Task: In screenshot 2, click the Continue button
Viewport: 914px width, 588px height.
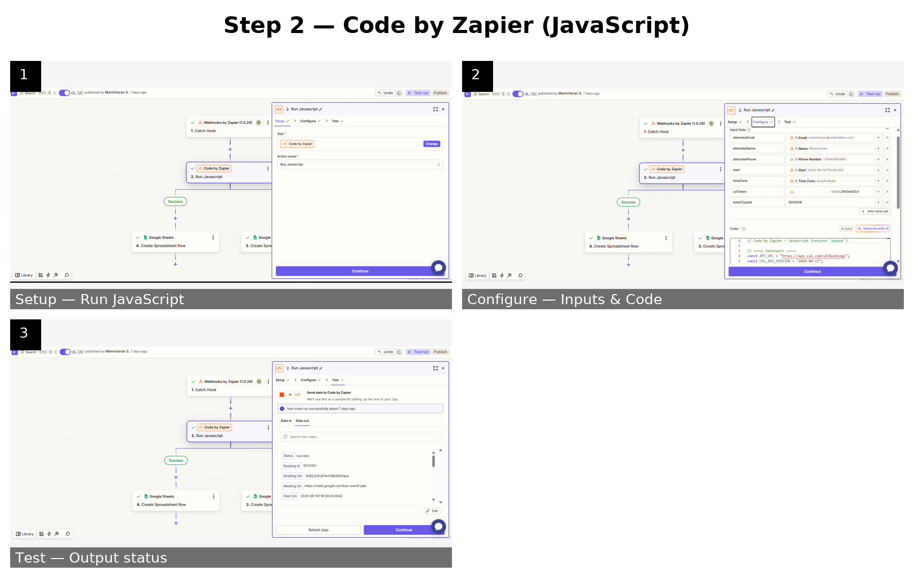Action: pos(812,272)
